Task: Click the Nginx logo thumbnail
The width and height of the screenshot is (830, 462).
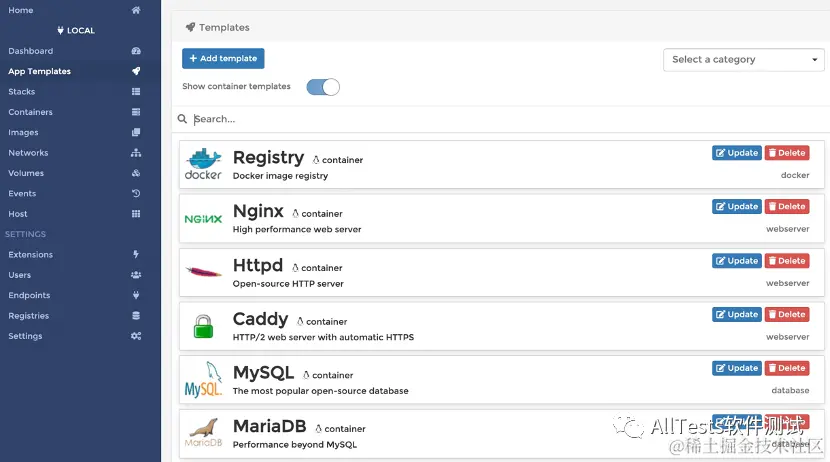Action: click(203, 219)
